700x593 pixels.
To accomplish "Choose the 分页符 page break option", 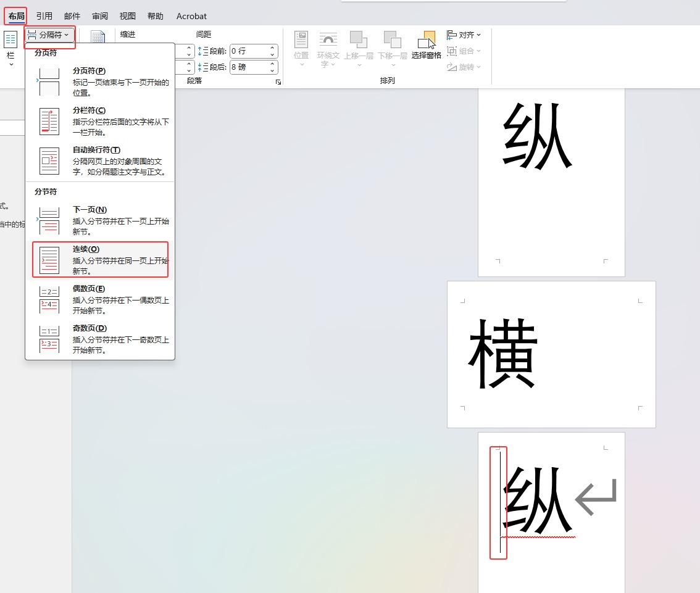I will tap(100, 81).
